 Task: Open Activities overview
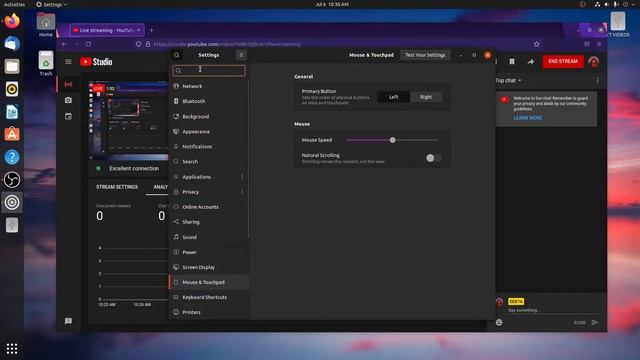pyautogui.click(x=14, y=4)
